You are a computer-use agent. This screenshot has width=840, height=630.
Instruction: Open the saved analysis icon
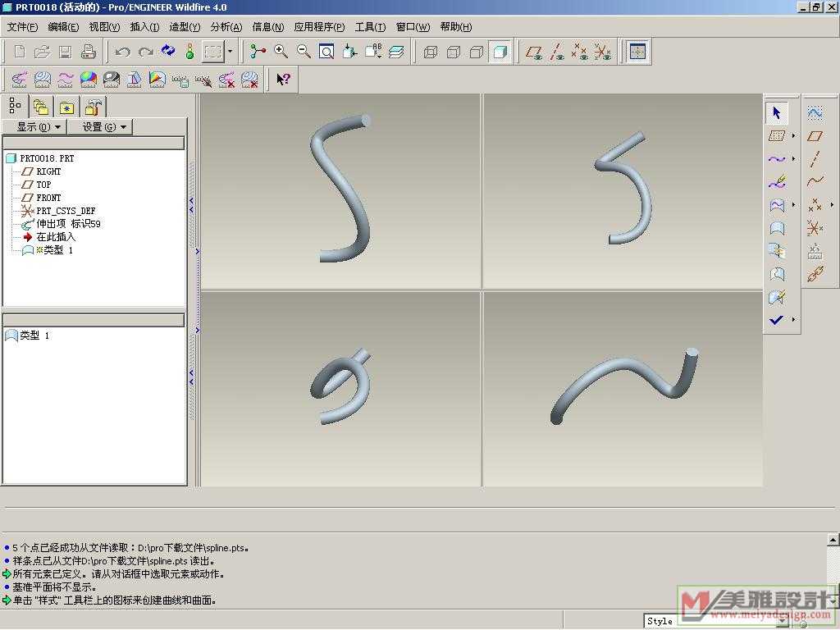[180, 80]
